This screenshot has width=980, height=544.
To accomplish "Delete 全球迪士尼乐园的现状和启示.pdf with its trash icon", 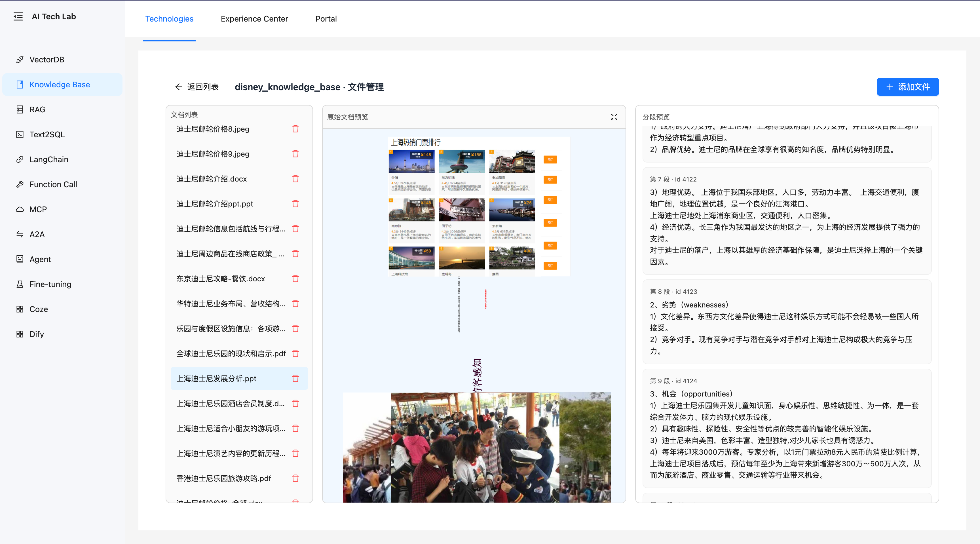I will click(x=295, y=353).
